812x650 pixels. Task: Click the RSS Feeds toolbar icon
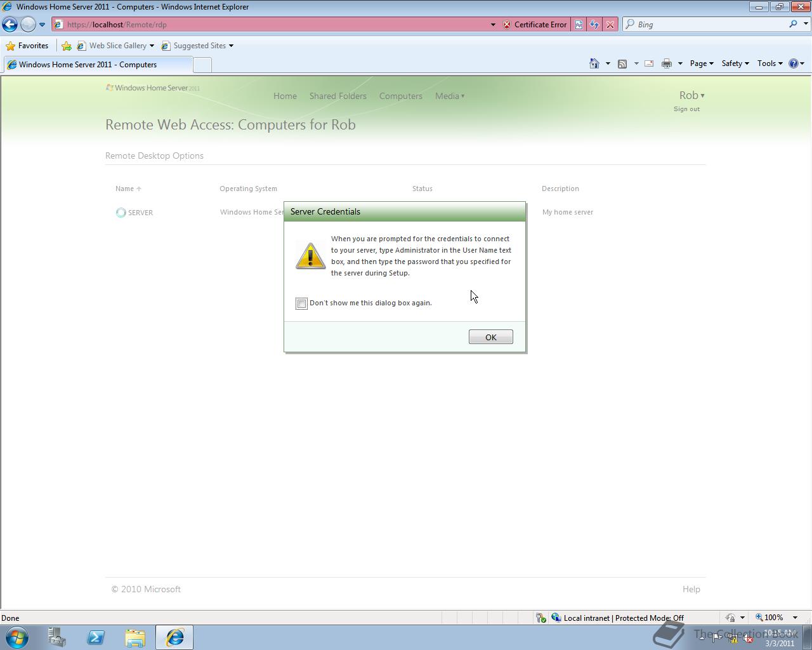622,63
